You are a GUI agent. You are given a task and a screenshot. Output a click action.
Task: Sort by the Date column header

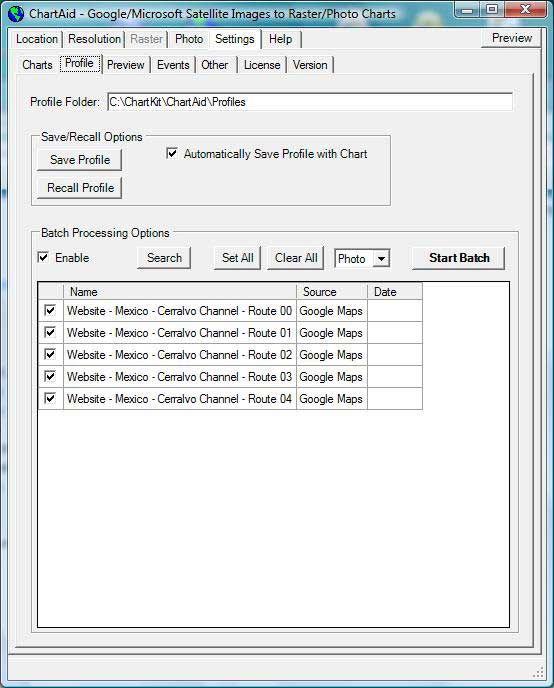(x=395, y=292)
